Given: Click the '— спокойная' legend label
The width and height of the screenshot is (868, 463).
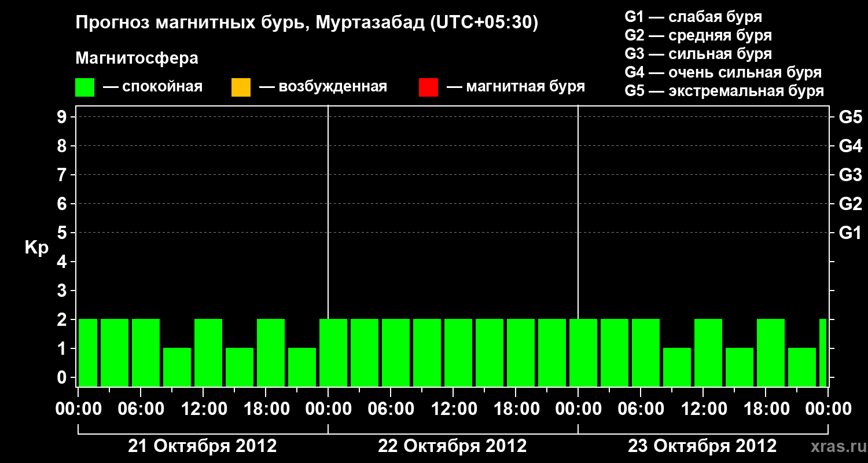Looking at the screenshot, I should click(153, 87).
